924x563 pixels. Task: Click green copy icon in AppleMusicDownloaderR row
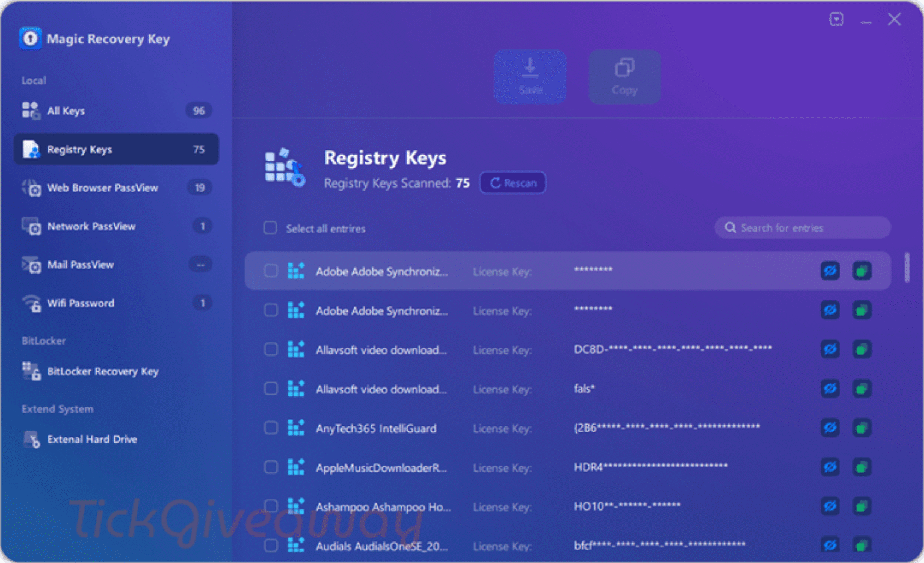tap(861, 467)
